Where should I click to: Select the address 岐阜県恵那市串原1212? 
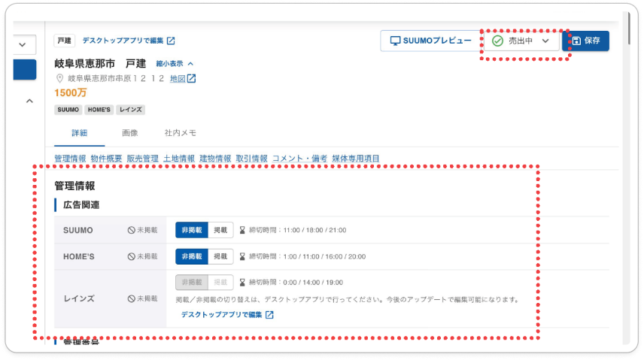116,78
